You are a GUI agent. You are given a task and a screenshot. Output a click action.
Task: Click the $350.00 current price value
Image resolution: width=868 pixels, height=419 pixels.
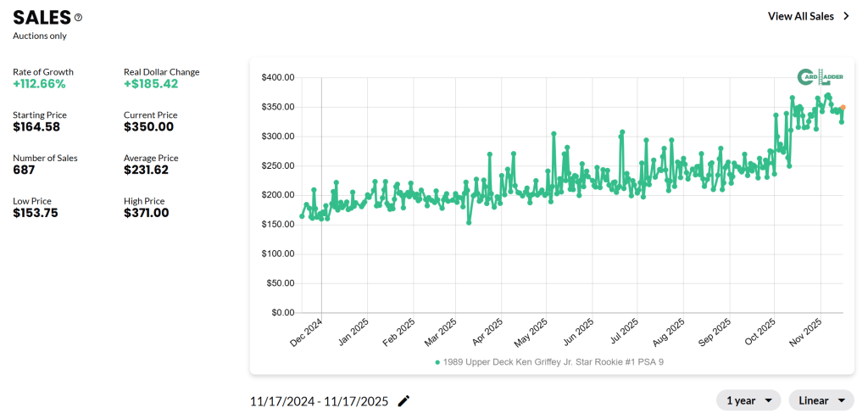148,127
